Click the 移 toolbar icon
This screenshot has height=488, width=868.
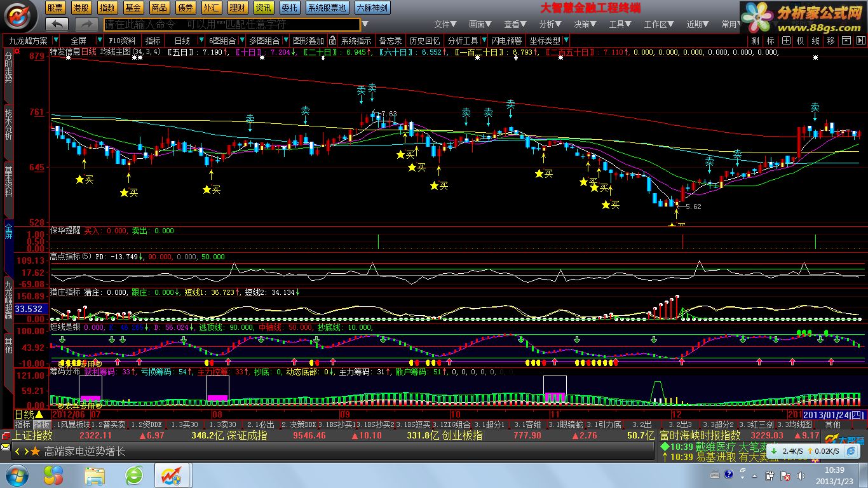click(831, 41)
